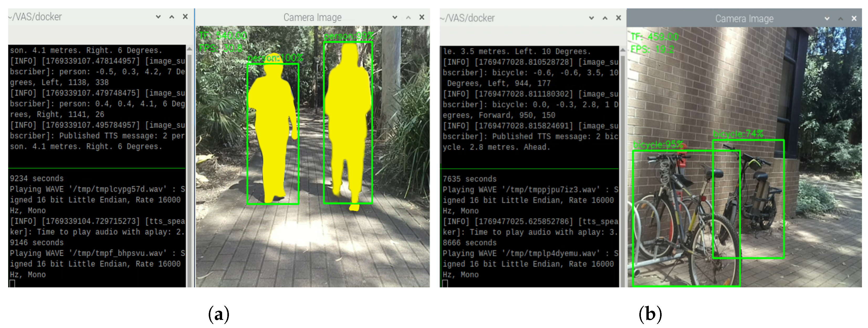Click the Camera Image title above the walking people

point(312,18)
